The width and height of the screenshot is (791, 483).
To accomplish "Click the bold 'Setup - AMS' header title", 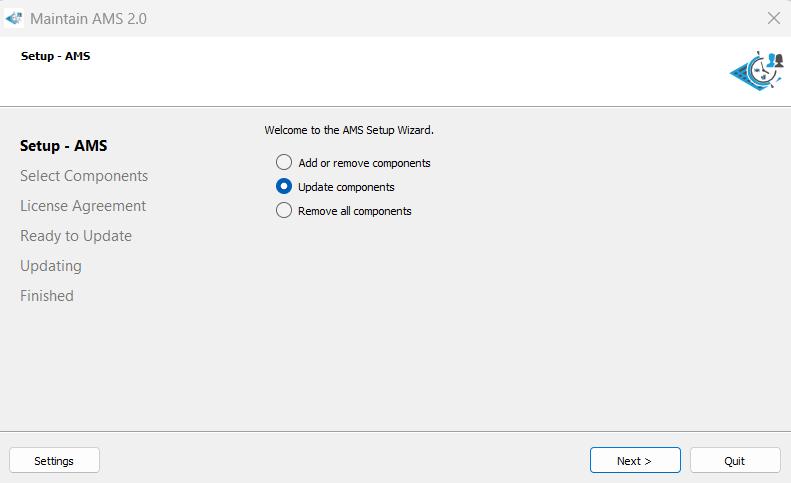I will pyautogui.click(x=55, y=56).
